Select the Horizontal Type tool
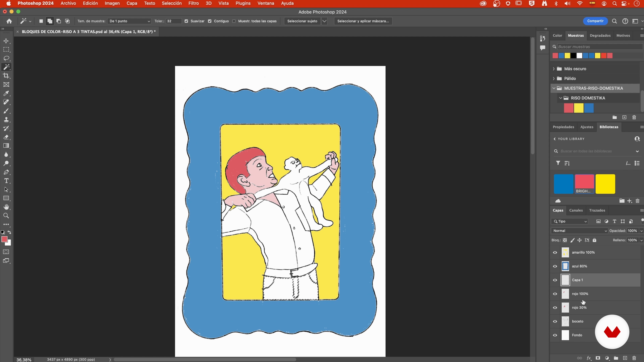Image resolution: width=644 pixels, height=362 pixels. (6, 181)
